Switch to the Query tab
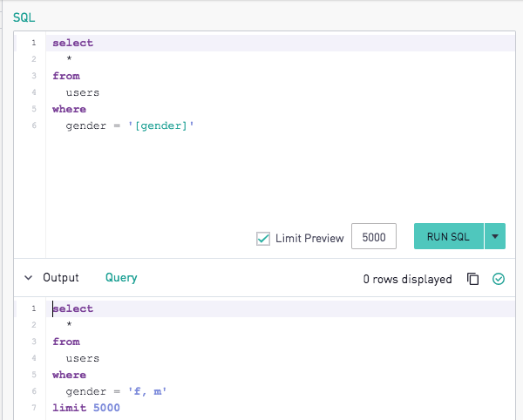Viewport: 523px width, 420px height. point(121,278)
